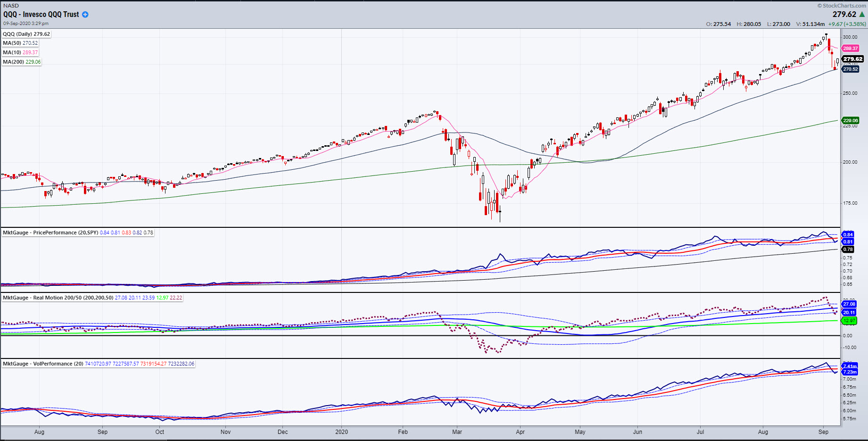
Task: Click the green 229.06 MA(200) price tag
Action: pyautogui.click(x=851, y=120)
